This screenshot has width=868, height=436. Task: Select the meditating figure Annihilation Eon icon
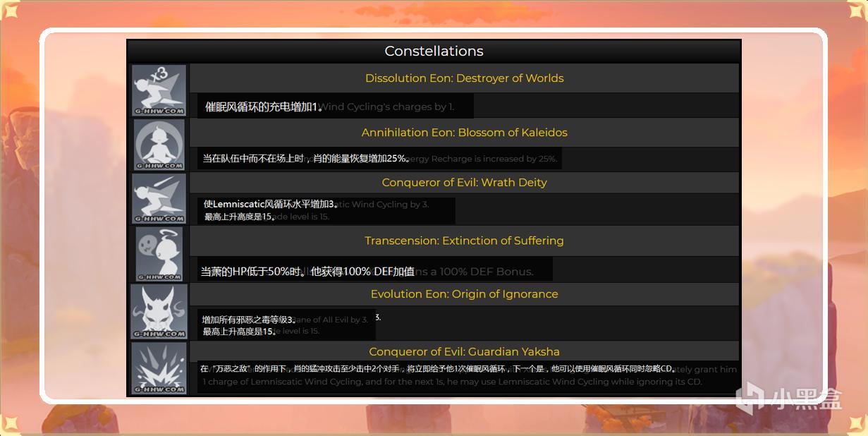pyautogui.click(x=159, y=144)
